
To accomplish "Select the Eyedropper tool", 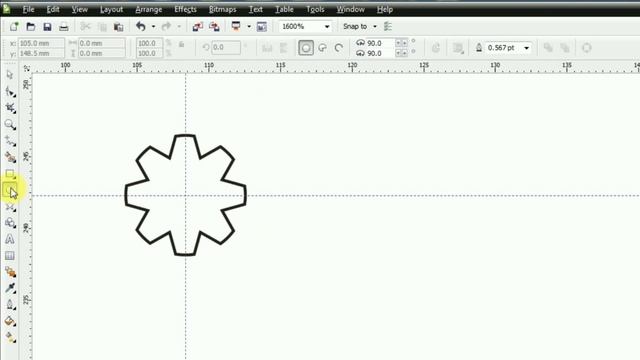I will (x=10, y=288).
